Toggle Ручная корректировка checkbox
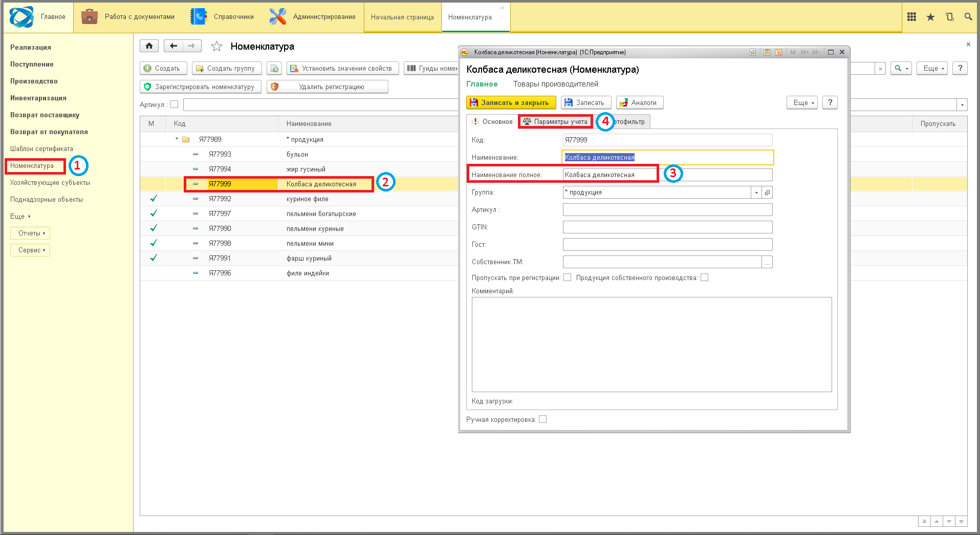The image size is (980, 535). (542, 419)
